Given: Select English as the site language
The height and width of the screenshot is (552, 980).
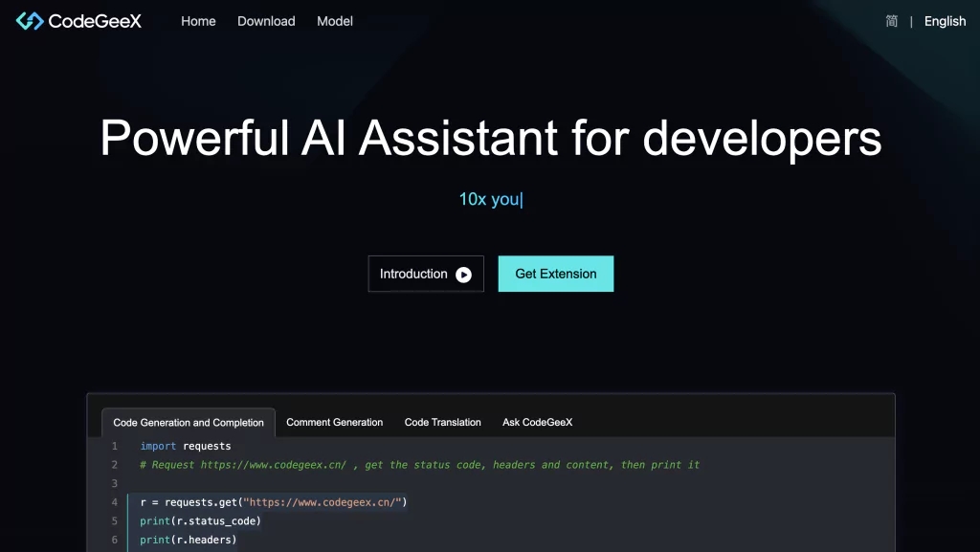Looking at the screenshot, I should click(x=945, y=21).
